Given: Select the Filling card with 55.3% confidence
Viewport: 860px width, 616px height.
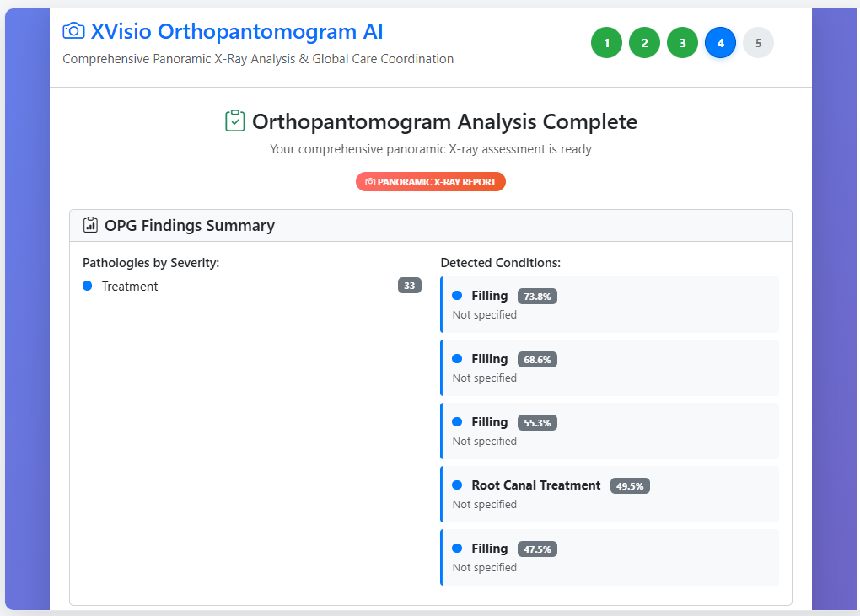Looking at the screenshot, I should (609, 431).
